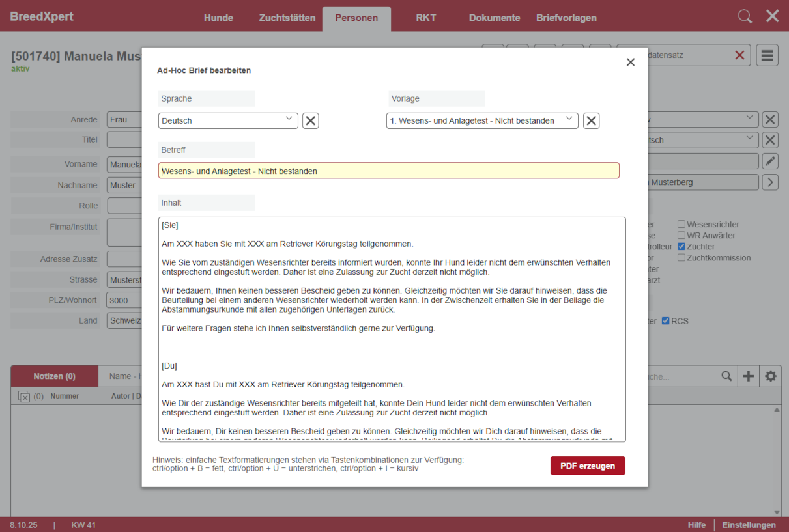Toggle the RCS checkbox
Image resolution: width=789 pixels, height=532 pixels.
click(x=666, y=321)
